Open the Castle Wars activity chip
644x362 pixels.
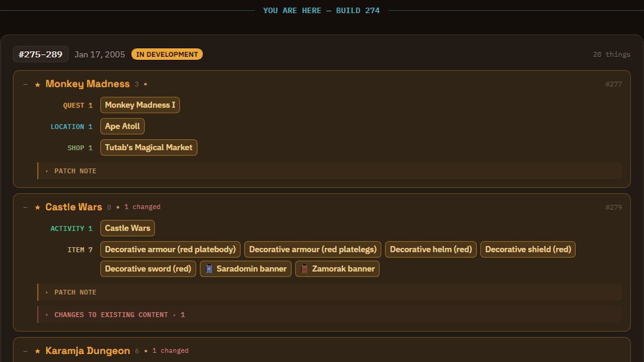tap(128, 228)
